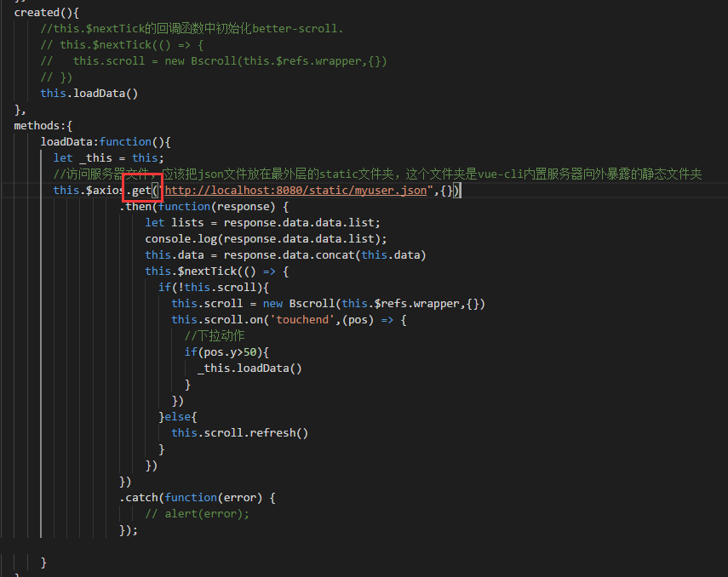Click 'this.$axios' before the get call
Screen dimensions: 728x577
pos(89,191)
